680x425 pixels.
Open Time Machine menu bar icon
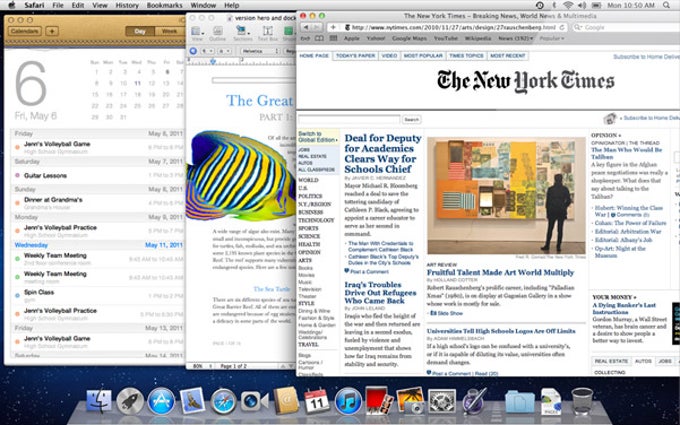539,5
